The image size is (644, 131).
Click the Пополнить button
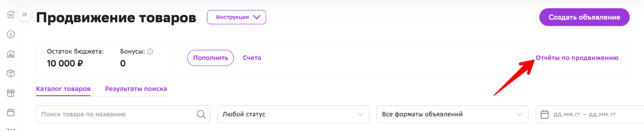[210, 58]
